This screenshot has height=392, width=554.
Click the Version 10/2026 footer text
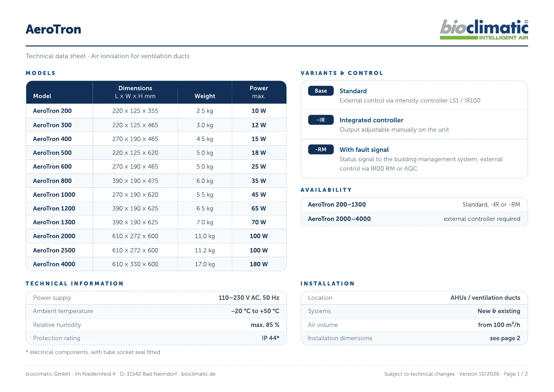pos(479,374)
